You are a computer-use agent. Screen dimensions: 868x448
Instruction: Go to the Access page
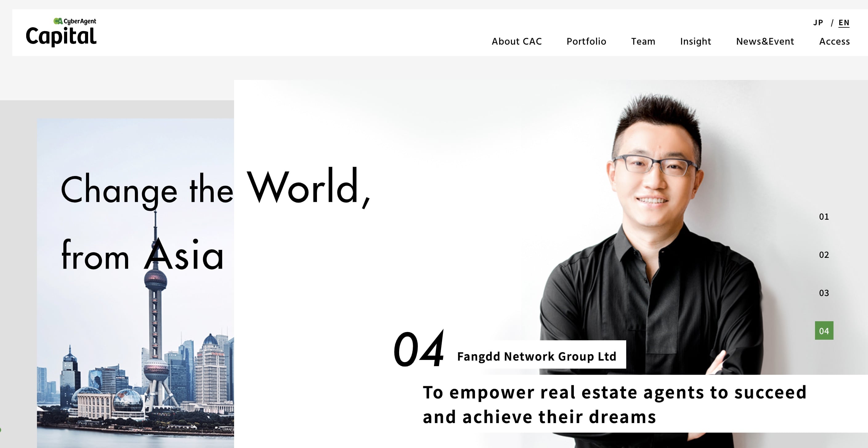pos(834,42)
